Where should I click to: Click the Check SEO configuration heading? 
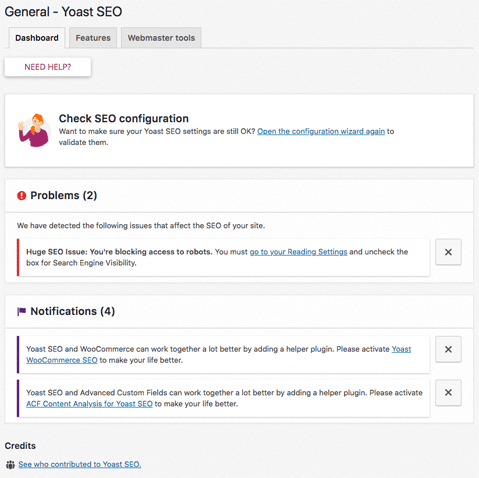pos(124,118)
